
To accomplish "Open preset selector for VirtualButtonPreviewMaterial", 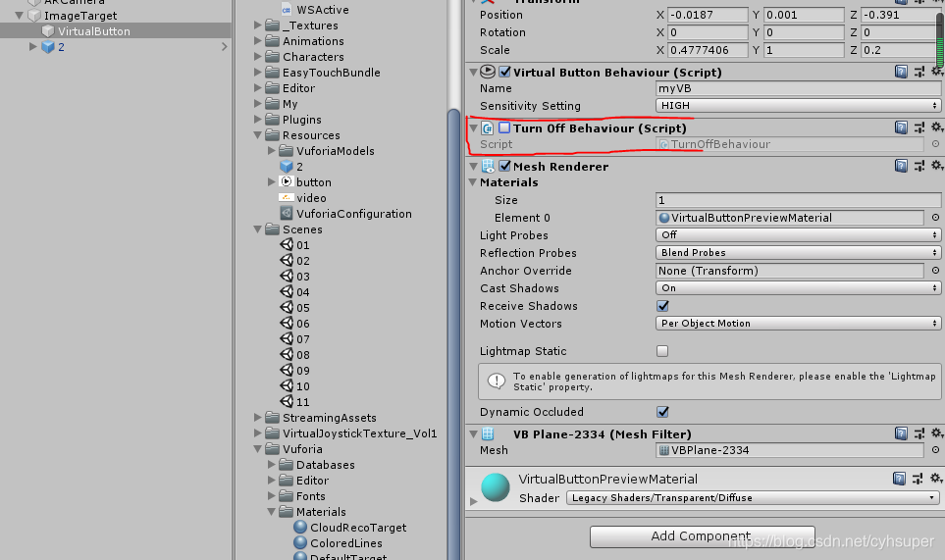I will pyautogui.click(x=918, y=479).
